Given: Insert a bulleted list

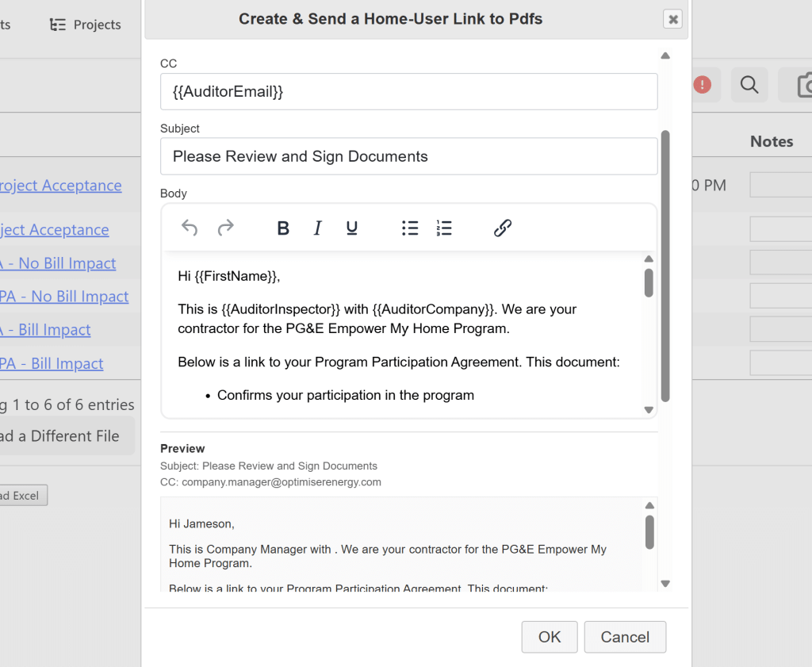Looking at the screenshot, I should (410, 228).
